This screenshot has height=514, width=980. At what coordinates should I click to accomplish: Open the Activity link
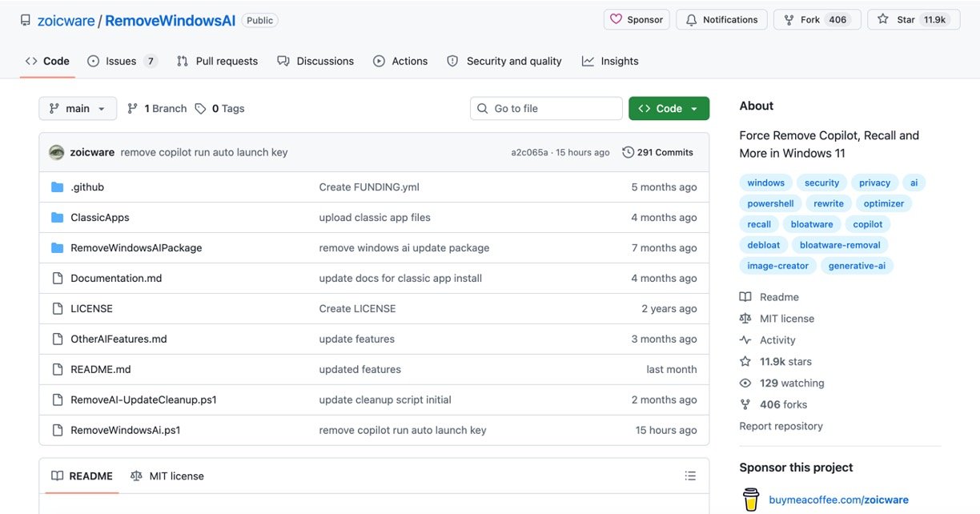[768, 340]
